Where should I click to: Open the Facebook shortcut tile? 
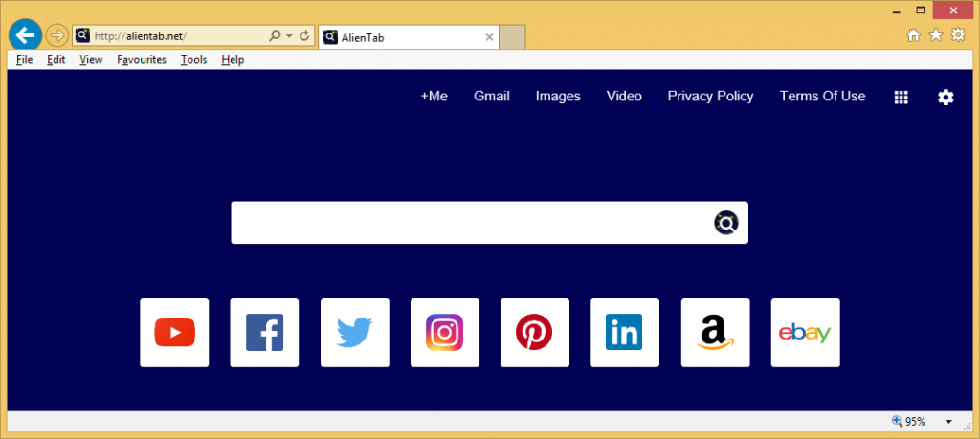pos(264,333)
